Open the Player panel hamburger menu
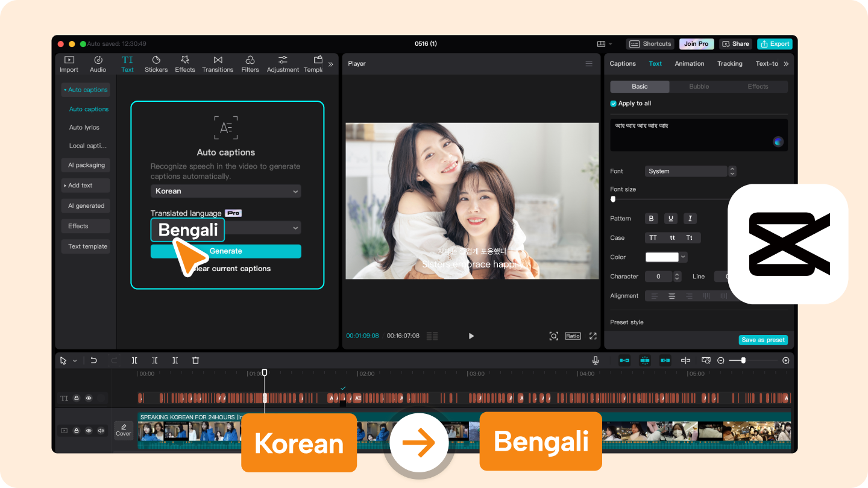Viewport: 868px width, 488px height. pos(589,63)
